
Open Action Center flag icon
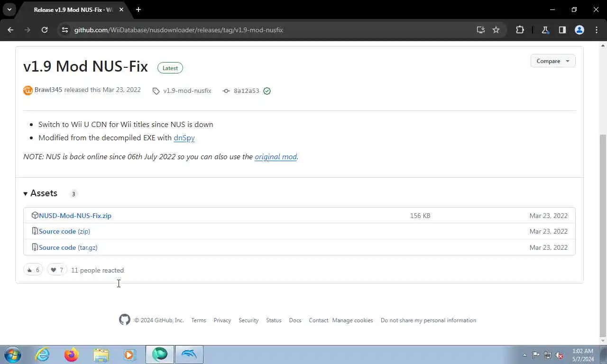[536, 355]
